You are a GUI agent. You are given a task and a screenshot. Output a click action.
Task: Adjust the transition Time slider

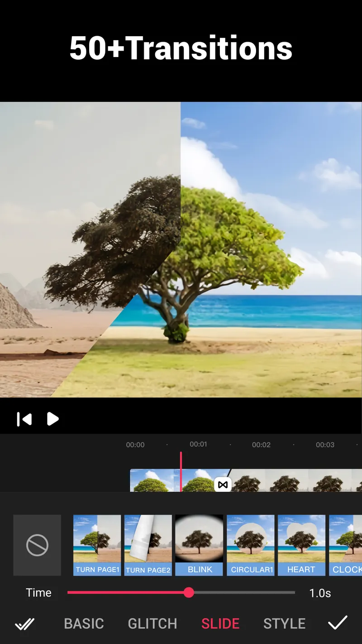[189, 592]
